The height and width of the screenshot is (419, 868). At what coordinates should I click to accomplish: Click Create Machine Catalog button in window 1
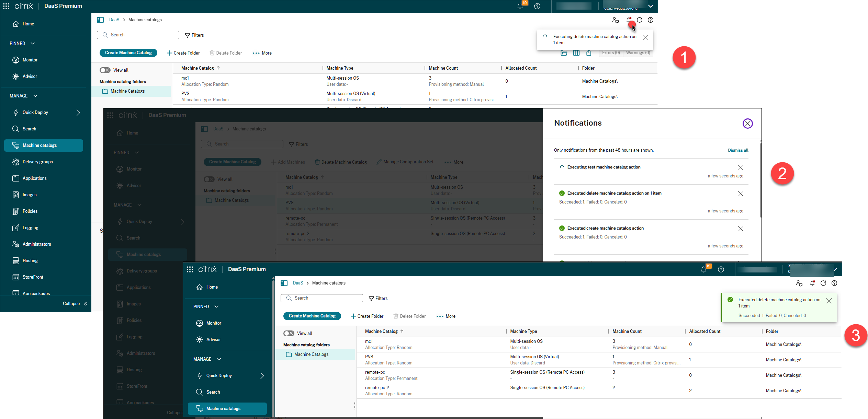pyautogui.click(x=128, y=53)
